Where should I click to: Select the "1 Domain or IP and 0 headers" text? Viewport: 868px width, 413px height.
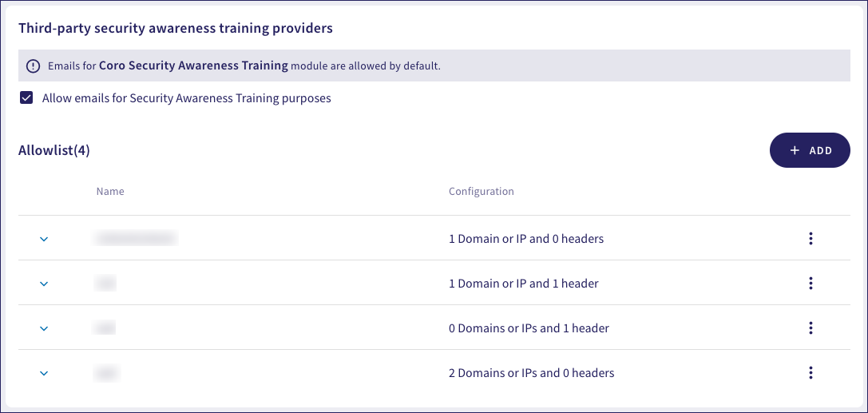click(x=526, y=238)
